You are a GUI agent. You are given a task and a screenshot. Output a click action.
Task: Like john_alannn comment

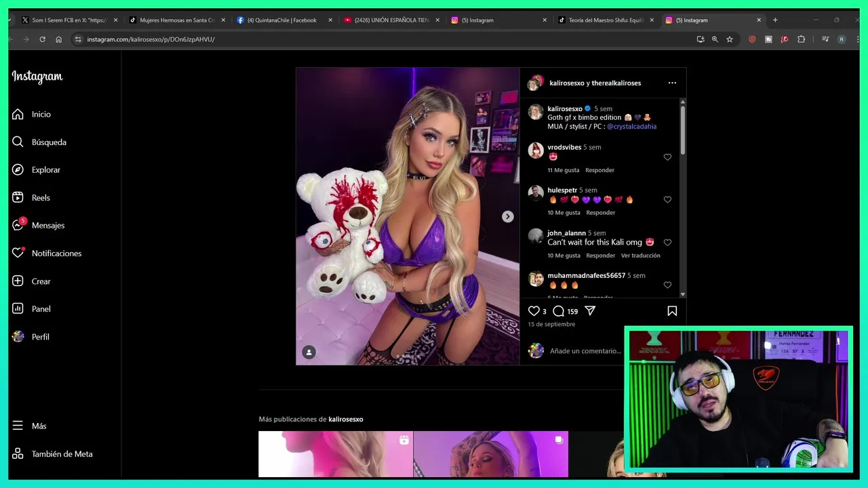click(x=667, y=243)
